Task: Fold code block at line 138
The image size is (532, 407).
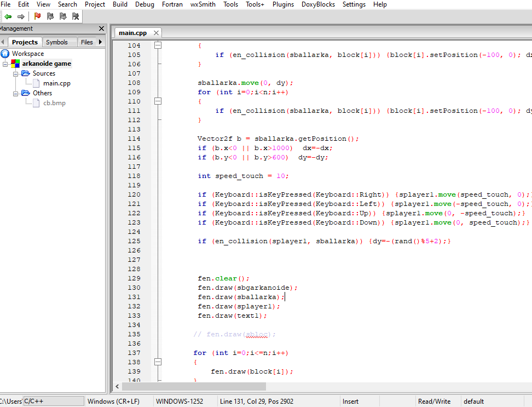Action: click(158, 362)
